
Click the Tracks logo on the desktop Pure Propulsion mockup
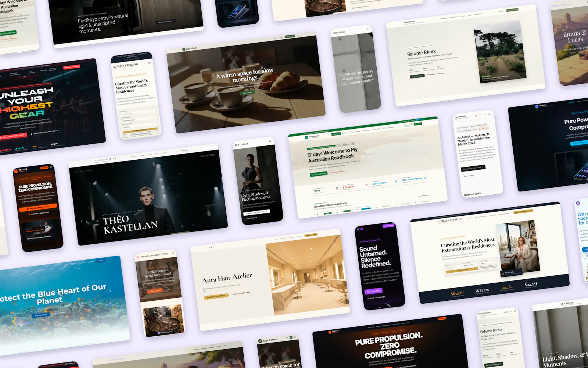pos(334,332)
